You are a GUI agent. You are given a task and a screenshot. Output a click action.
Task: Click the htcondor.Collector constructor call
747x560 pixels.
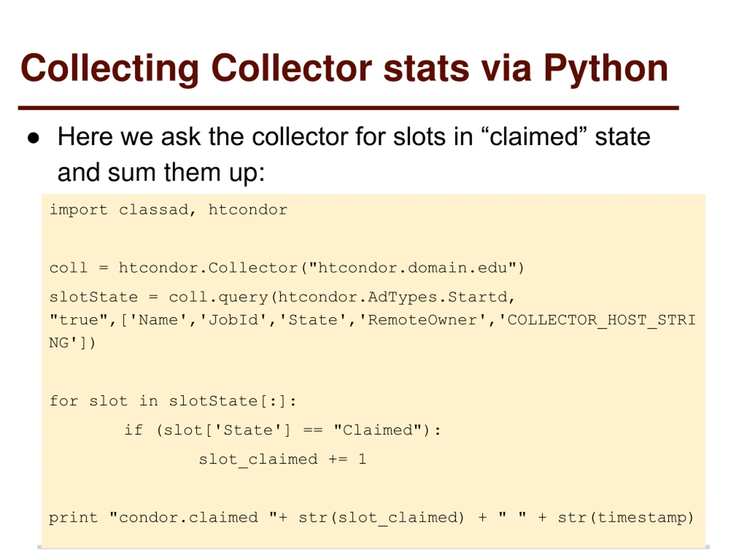(321, 268)
